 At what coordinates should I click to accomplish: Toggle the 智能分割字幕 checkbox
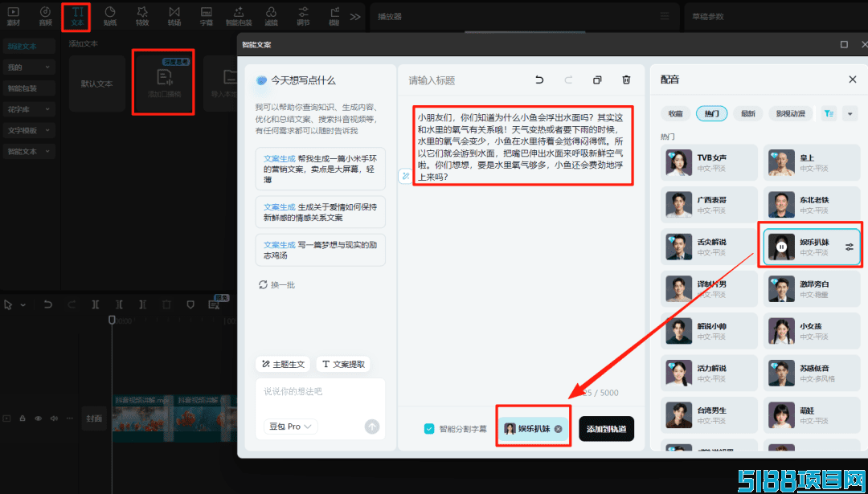click(x=429, y=428)
